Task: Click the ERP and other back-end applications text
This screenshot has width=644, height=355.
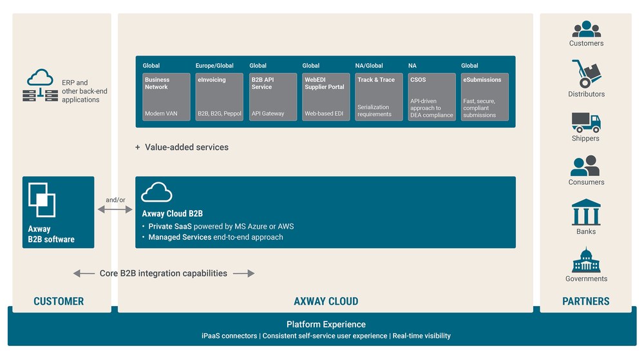Action: point(84,91)
